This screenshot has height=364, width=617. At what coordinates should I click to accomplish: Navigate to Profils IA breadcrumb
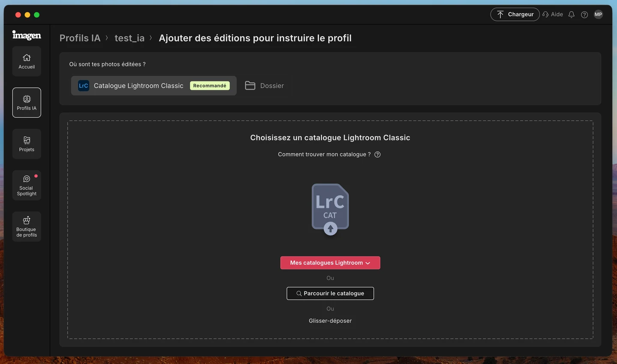(80, 38)
